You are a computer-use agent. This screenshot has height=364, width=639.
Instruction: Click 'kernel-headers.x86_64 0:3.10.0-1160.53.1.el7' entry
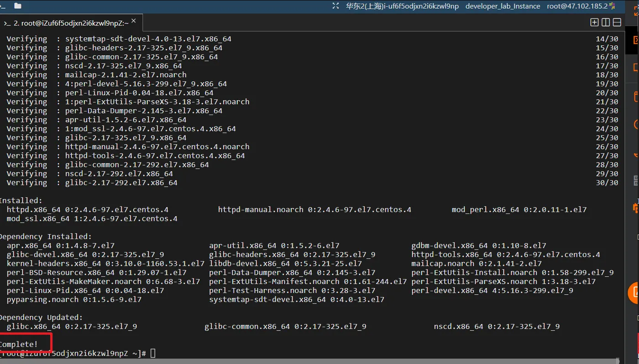click(105, 264)
